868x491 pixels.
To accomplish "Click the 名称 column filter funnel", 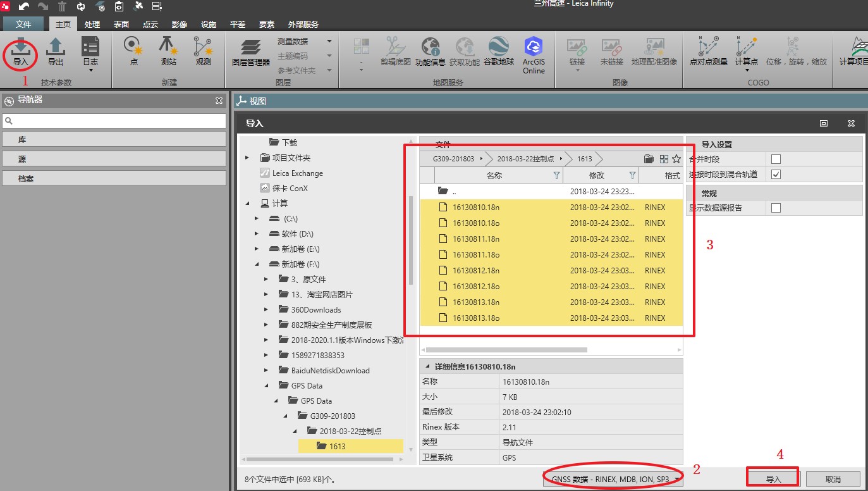I will click(x=556, y=175).
